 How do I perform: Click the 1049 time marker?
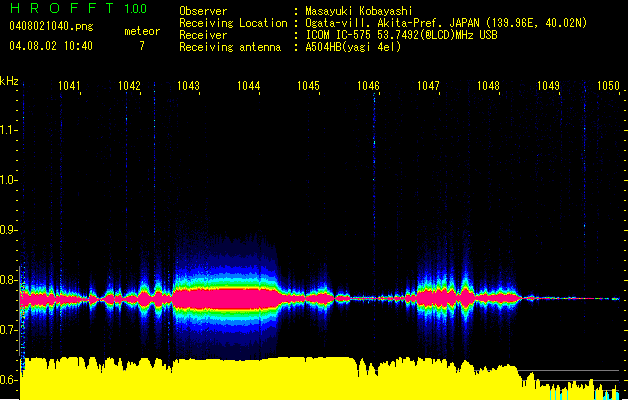(548, 86)
